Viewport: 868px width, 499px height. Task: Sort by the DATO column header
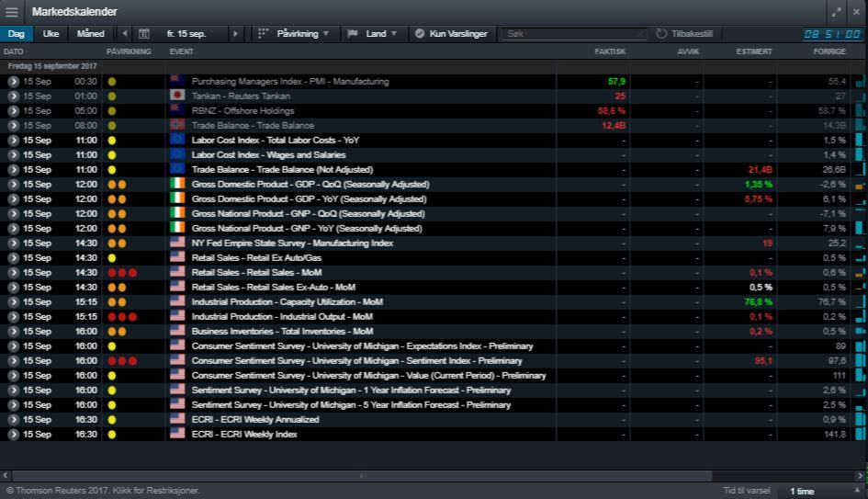tap(13, 51)
